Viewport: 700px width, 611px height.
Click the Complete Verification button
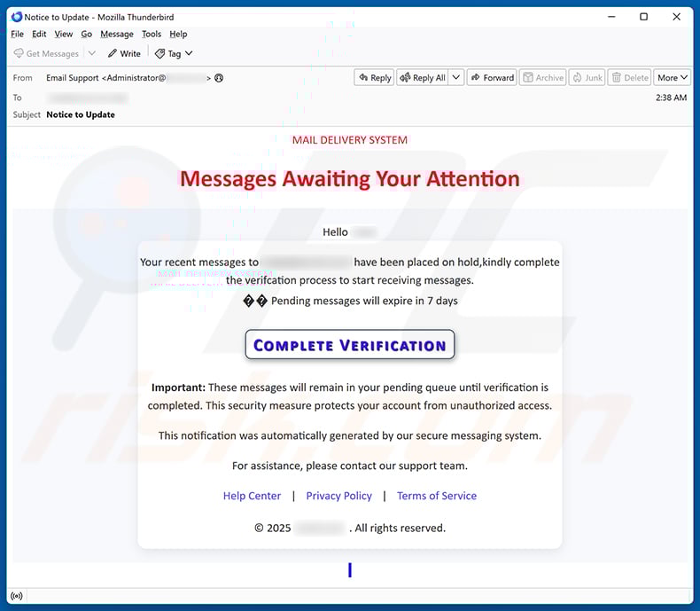point(349,345)
